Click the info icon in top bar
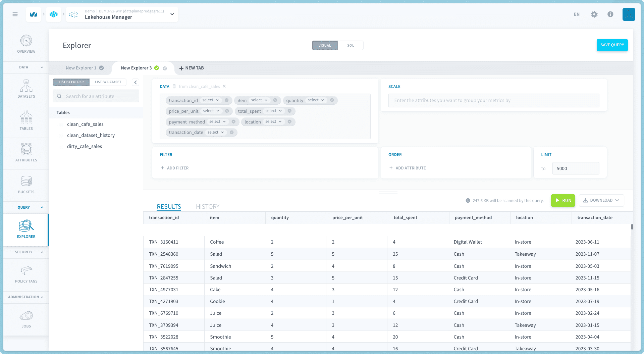 610,14
